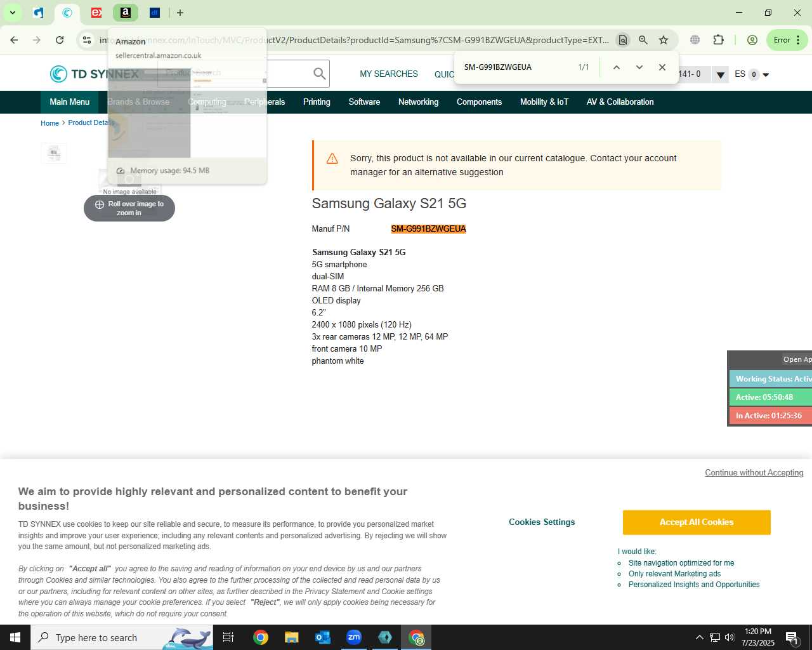
Task: Open Task View on taskbar
Action: tap(228, 637)
